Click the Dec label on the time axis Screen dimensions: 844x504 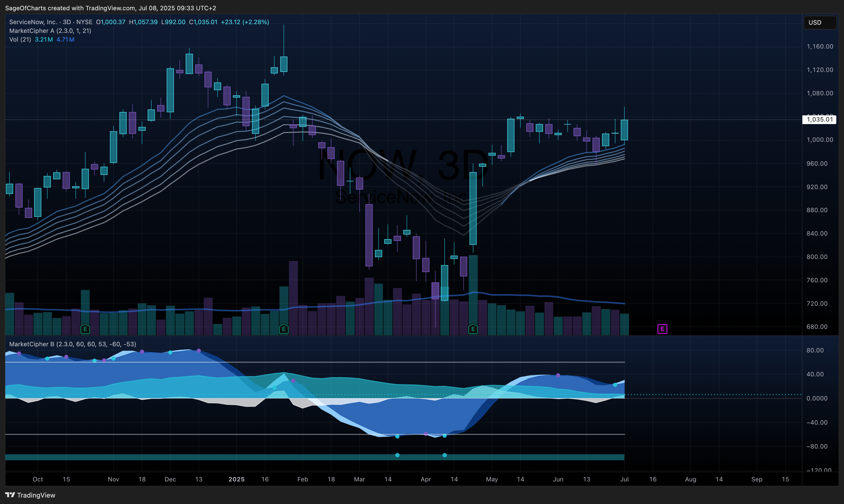(x=171, y=479)
